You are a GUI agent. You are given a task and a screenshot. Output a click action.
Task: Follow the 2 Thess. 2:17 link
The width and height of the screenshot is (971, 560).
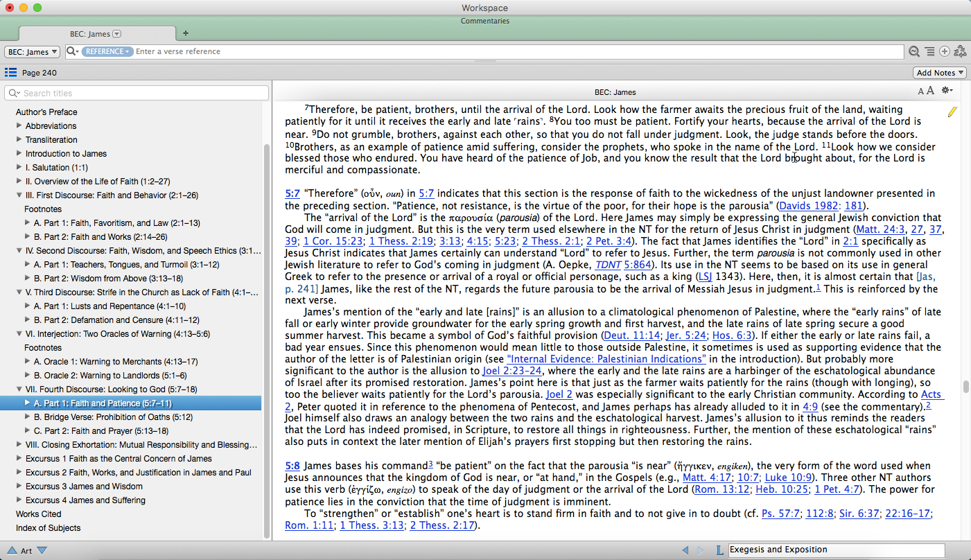click(442, 525)
